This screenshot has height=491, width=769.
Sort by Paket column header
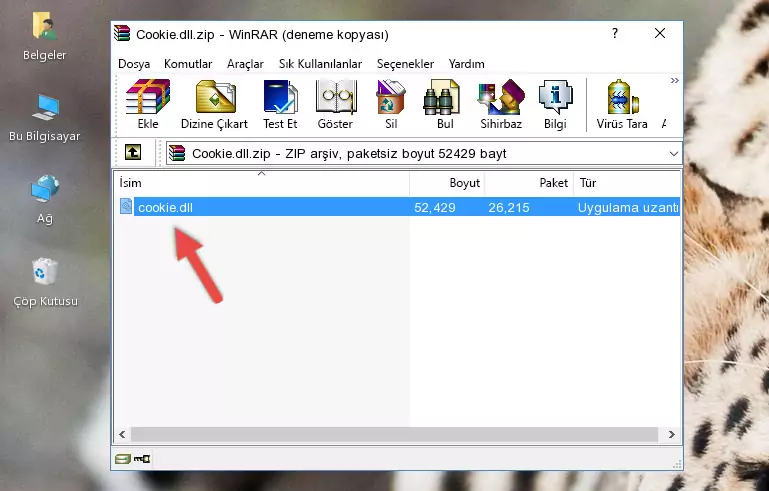[529, 182]
